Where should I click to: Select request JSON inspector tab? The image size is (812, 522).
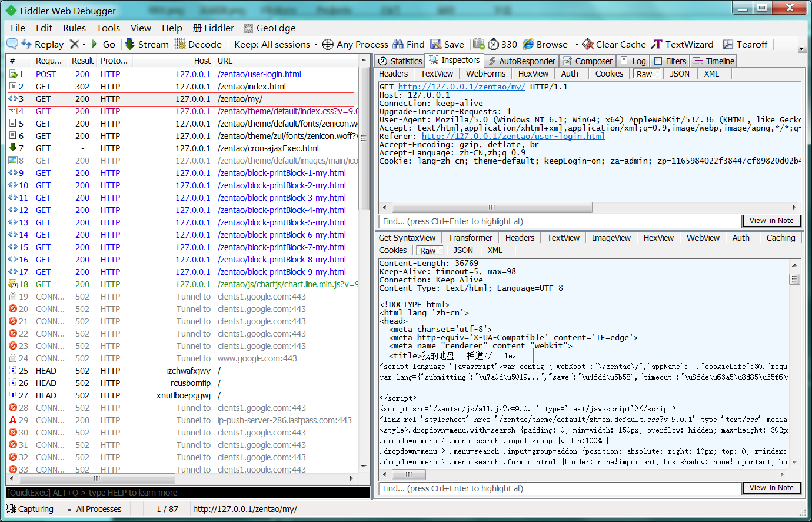coord(680,74)
